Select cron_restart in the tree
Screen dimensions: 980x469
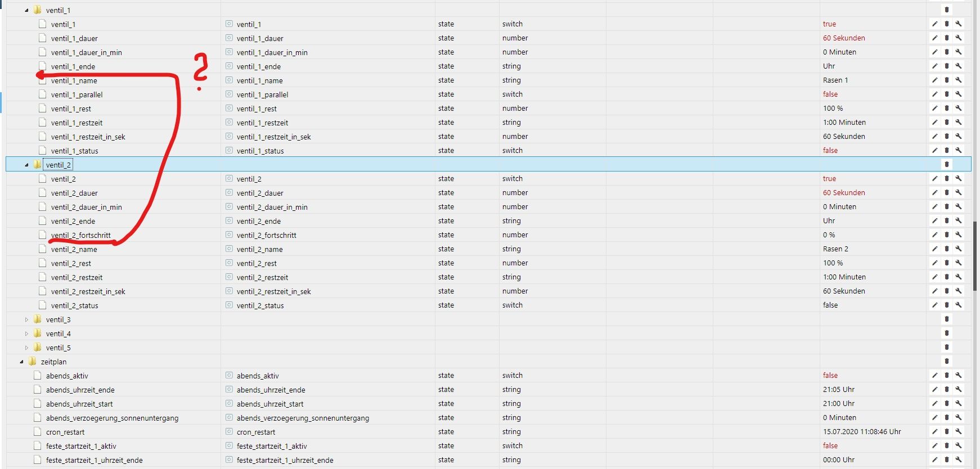pyautogui.click(x=65, y=432)
